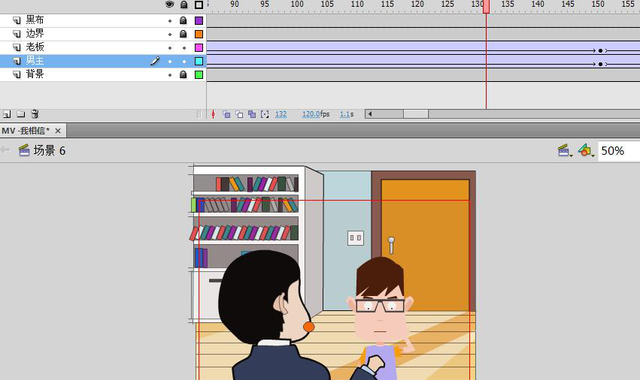Click the timeline scrollbar left arrow

point(369,114)
